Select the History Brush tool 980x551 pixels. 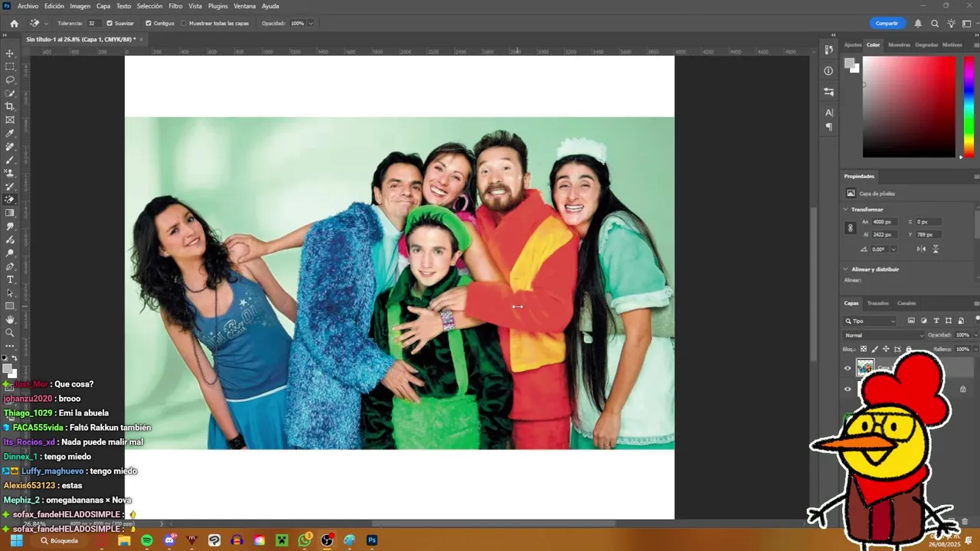[x=10, y=186]
